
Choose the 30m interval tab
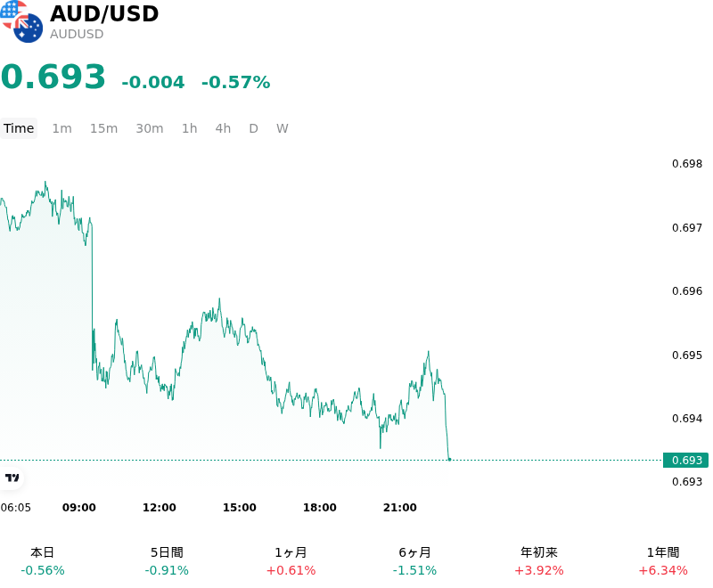tap(150, 128)
